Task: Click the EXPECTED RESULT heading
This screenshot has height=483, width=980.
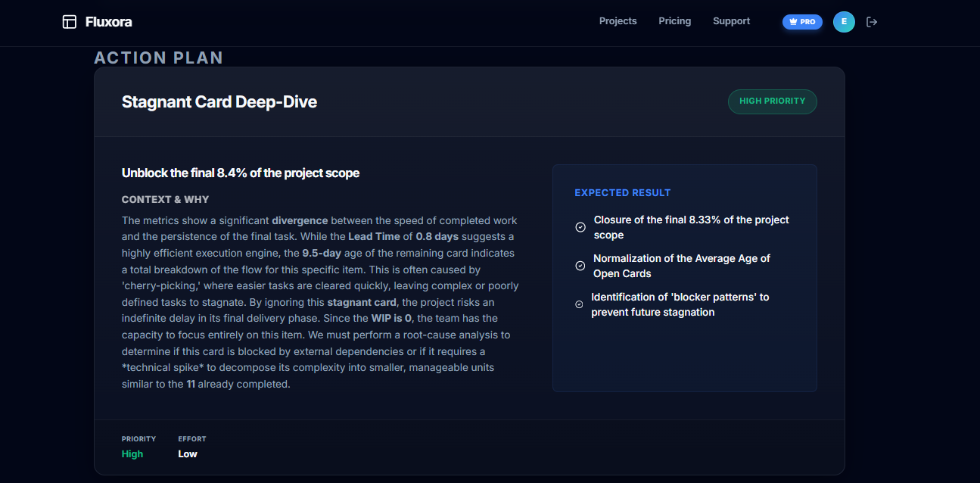Action: 622,193
